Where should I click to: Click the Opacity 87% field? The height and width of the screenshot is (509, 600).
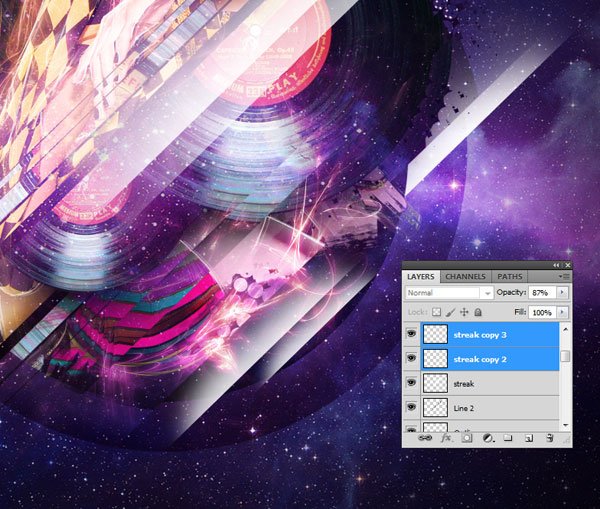[x=543, y=293]
